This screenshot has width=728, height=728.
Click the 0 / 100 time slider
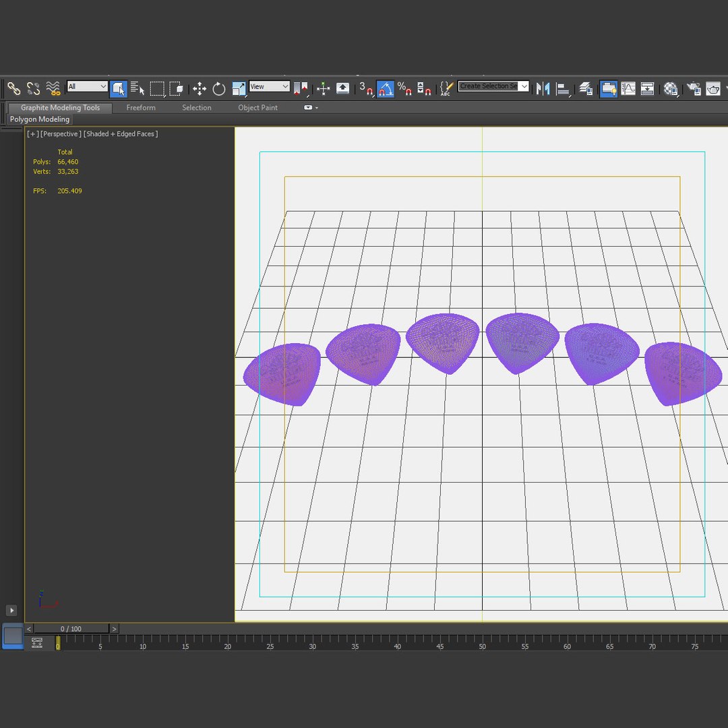pos(71,629)
